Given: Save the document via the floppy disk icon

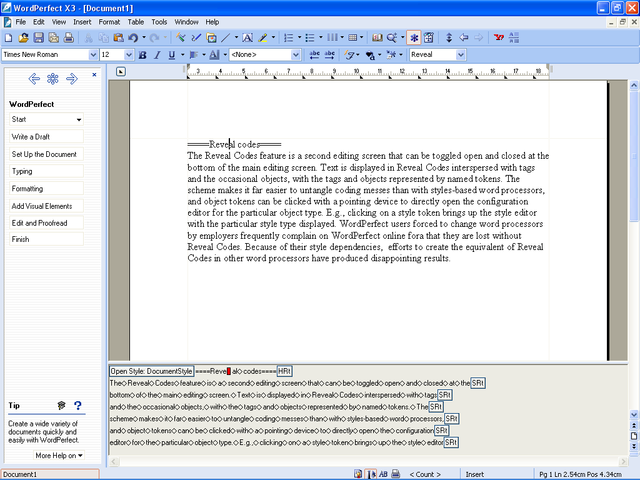Looking at the screenshot, I should click(x=38, y=38).
